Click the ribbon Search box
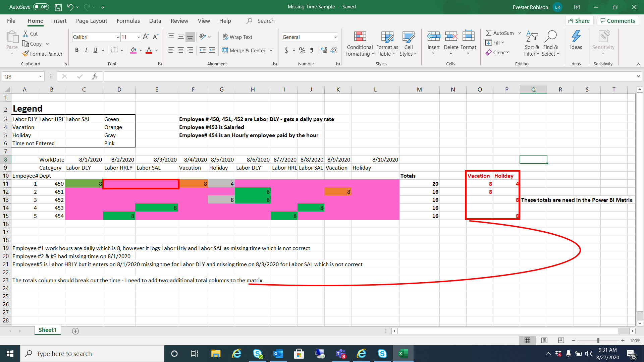This screenshot has width=644, height=362. 266,21
